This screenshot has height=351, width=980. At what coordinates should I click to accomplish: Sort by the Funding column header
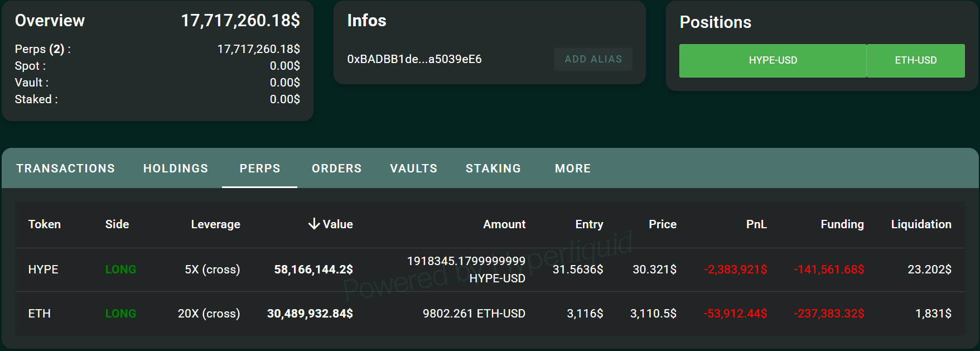coord(842,224)
